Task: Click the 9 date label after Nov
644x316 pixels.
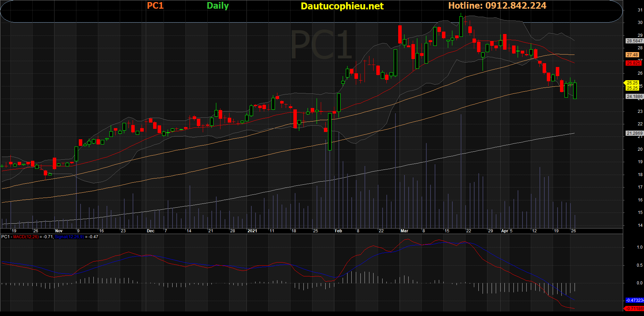Action: 78,231
